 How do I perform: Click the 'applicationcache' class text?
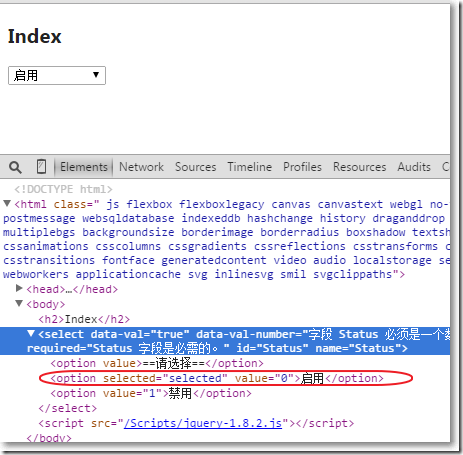tap(128, 274)
